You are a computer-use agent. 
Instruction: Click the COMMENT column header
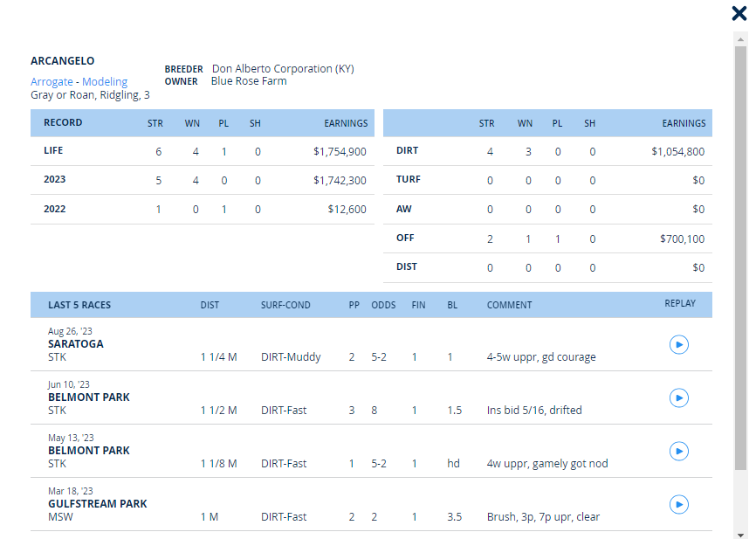click(x=509, y=305)
